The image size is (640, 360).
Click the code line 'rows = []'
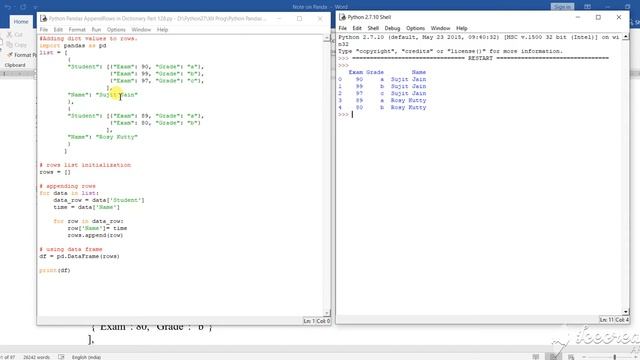pyautogui.click(x=55, y=172)
